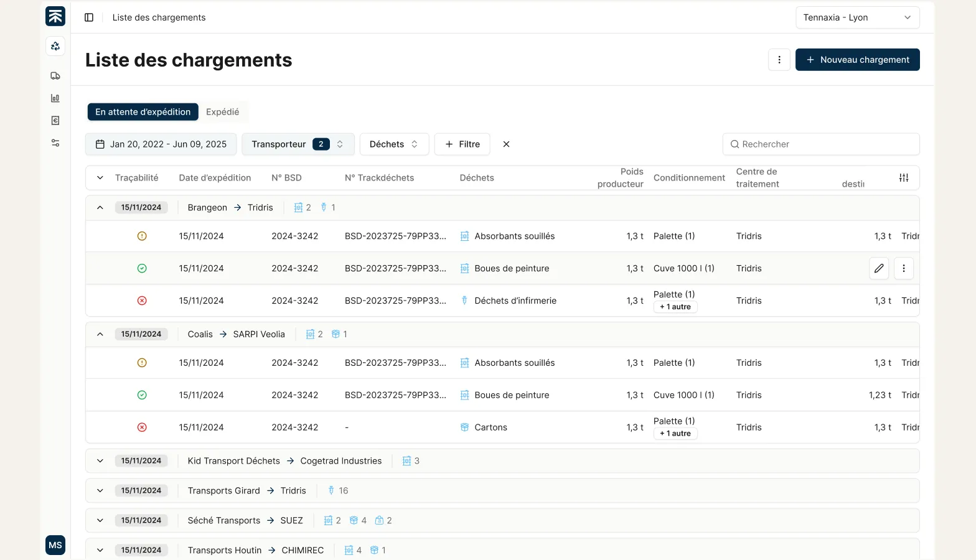Open the Déchets filter dropdown
976x560 pixels.
coord(394,144)
